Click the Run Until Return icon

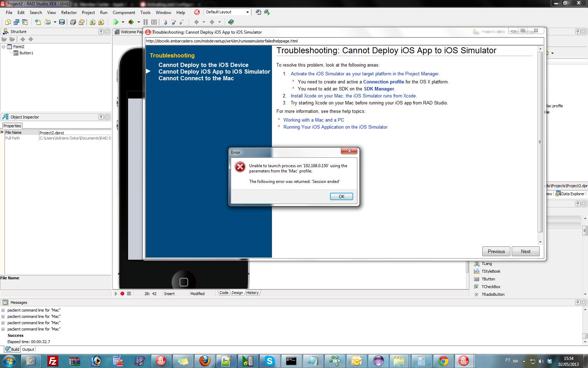coord(182,22)
